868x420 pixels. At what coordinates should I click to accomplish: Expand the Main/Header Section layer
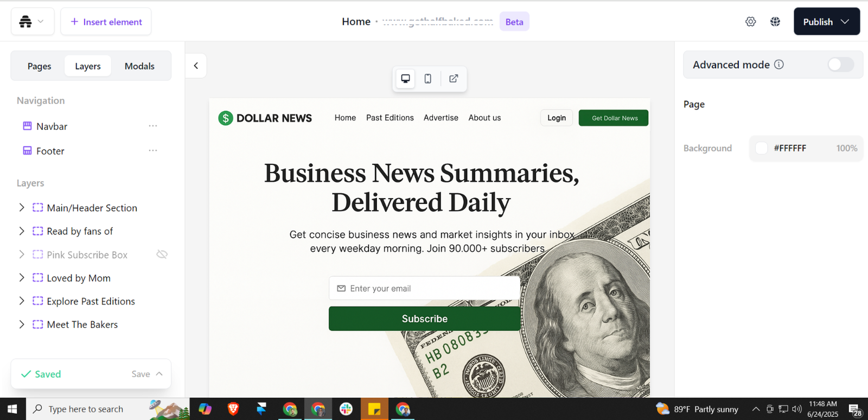22,207
